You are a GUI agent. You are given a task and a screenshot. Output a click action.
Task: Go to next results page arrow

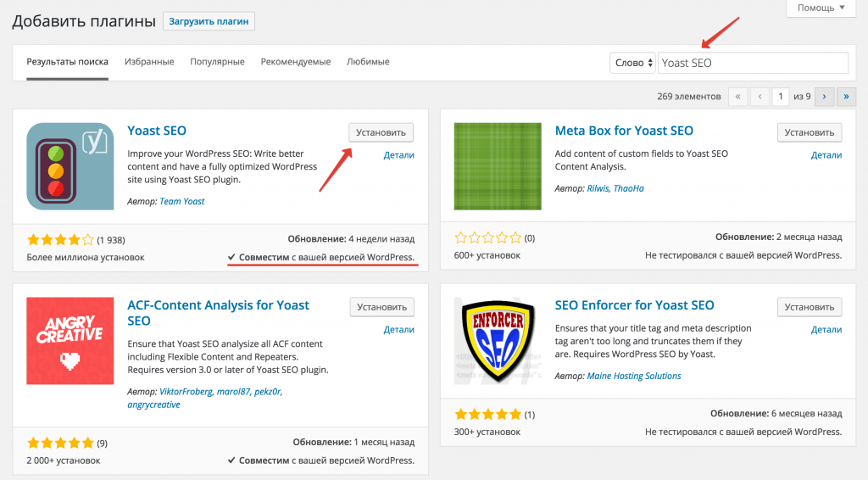pyautogui.click(x=824, y=97)
